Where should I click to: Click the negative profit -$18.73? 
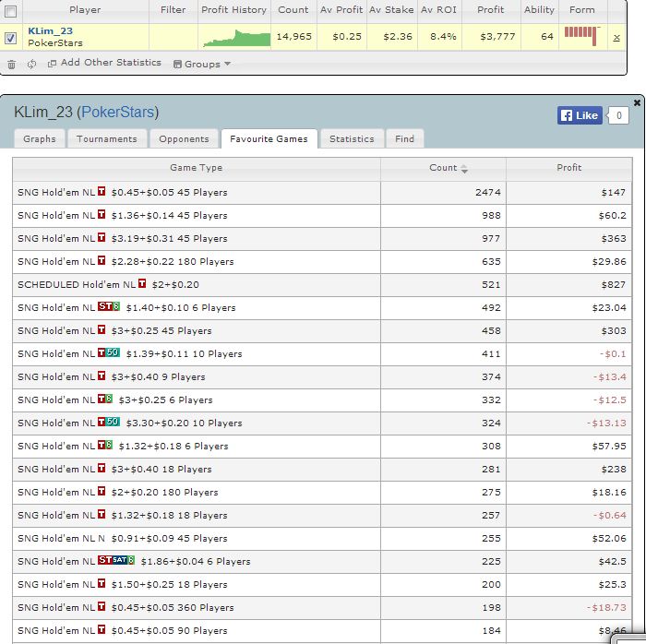[x=606, y=607]
